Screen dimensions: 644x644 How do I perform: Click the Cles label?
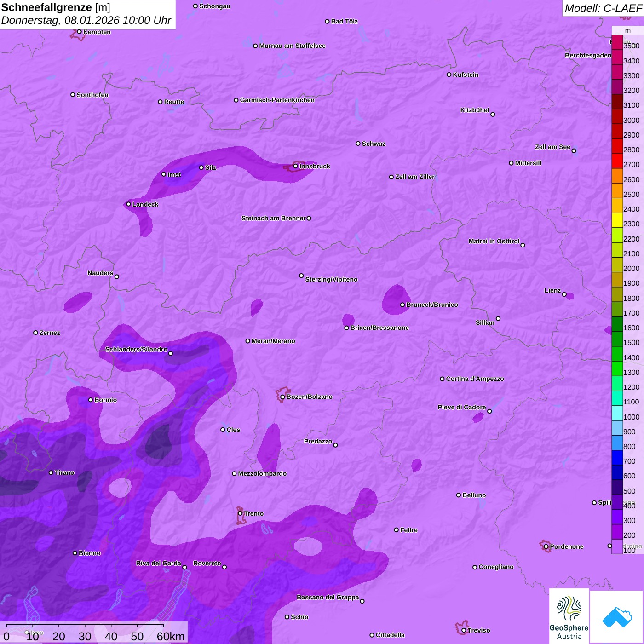233,430
